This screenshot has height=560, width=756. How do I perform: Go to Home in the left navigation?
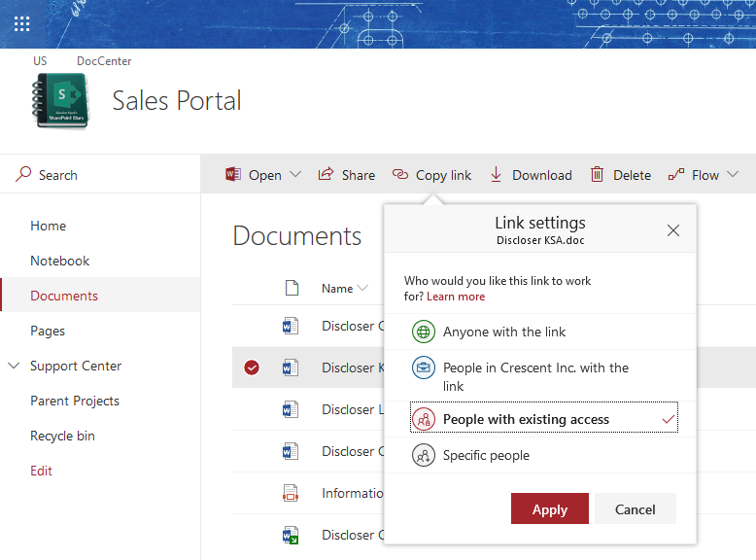click(x=49, y=226)
